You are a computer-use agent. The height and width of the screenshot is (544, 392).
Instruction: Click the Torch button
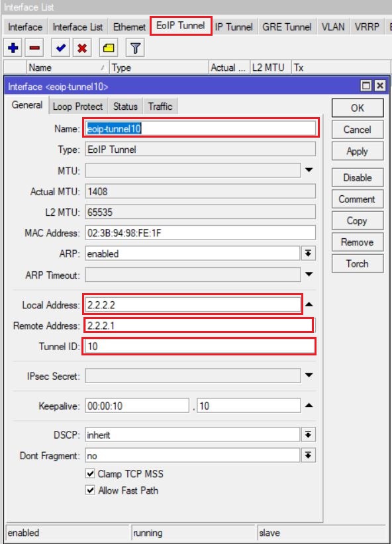tap(358, 263)
